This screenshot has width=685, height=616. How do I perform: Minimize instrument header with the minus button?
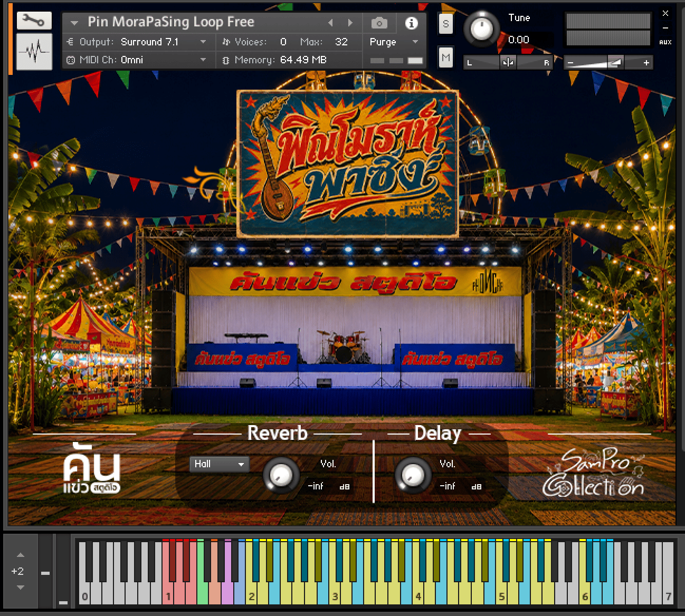665,27
